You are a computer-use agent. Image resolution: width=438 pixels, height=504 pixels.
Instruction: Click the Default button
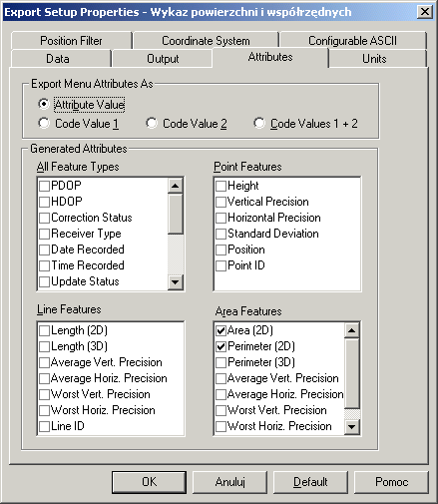(x=310, y=482)
